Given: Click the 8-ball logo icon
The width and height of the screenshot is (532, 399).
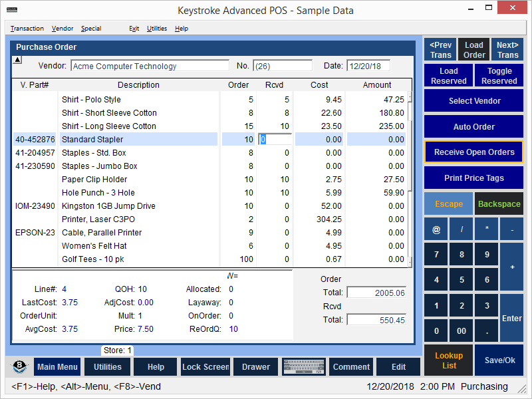Looking at the screenshot, I should (21, 366).
